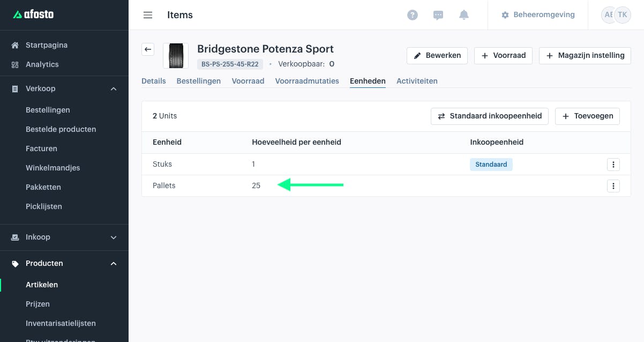644x342 pixels.
Task: Click the help question mark icon
Action: (413, 15)
